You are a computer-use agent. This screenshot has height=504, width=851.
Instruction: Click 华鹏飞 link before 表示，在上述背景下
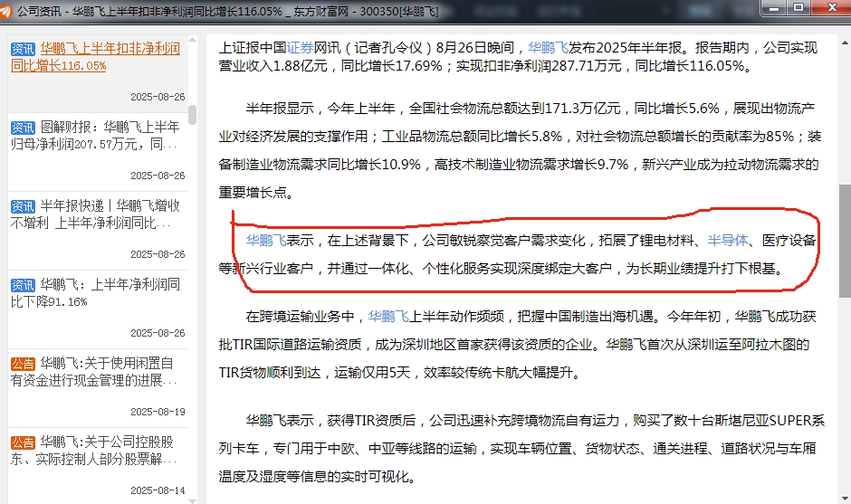(x=266, y=241)
